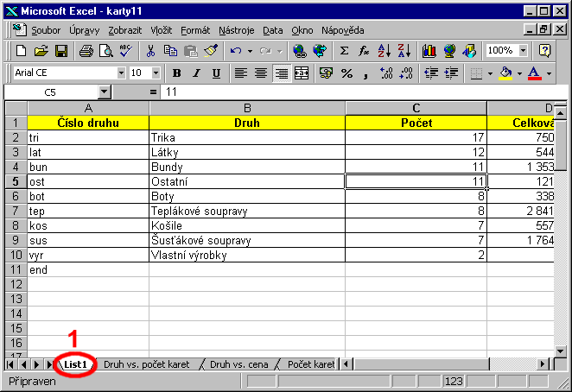Screen dimensions: 572x392
Task: Expand the Arial CE font dropdown
Action: click(x=120, y=73)
